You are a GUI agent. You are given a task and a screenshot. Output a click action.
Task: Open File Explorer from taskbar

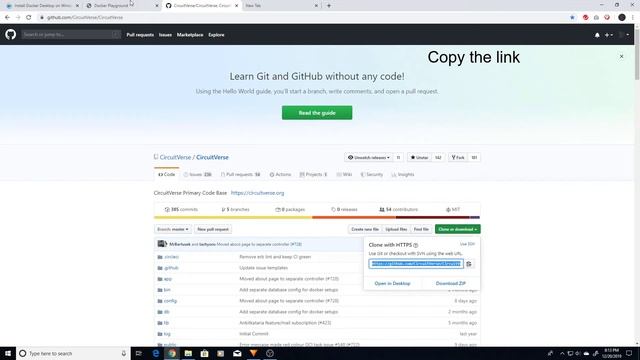(x=188, y=353)
